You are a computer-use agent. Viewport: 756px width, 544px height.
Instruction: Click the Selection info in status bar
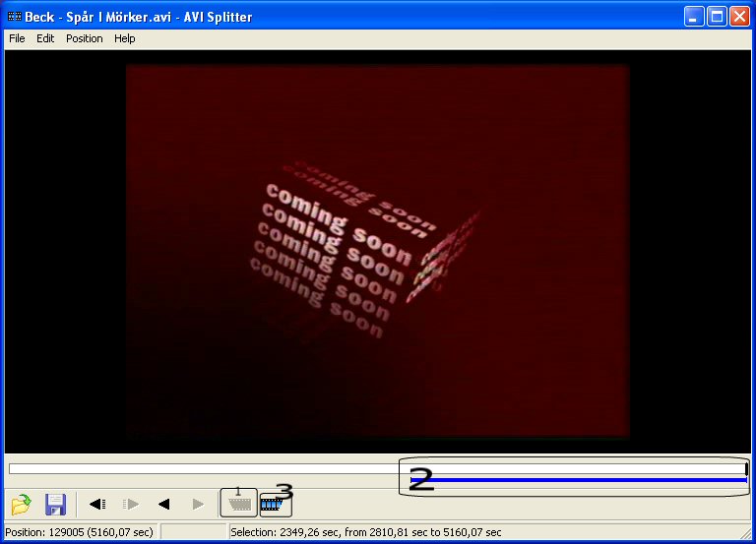364,532
